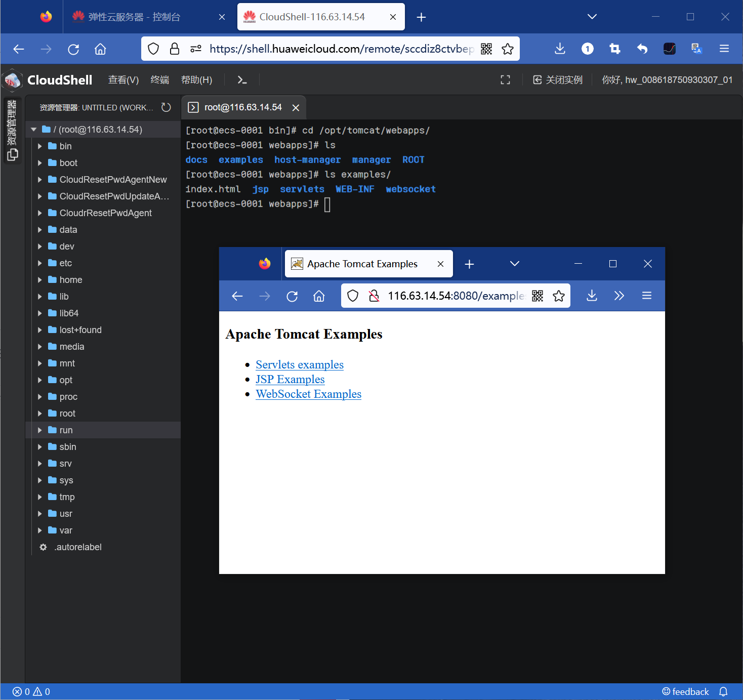This screenshot has height=700, width=743.
Task: Show errors and warnings count in status bar
Action: point(31,691)
